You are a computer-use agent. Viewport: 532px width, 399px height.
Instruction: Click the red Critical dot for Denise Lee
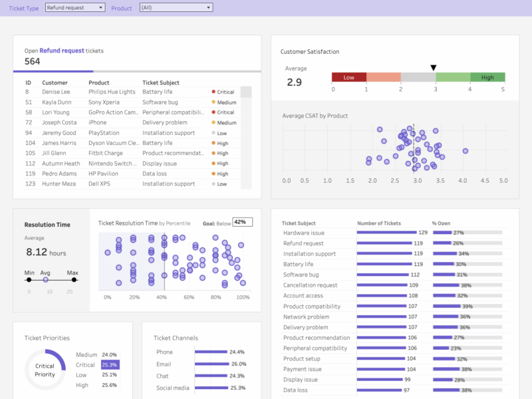(213, 92)
